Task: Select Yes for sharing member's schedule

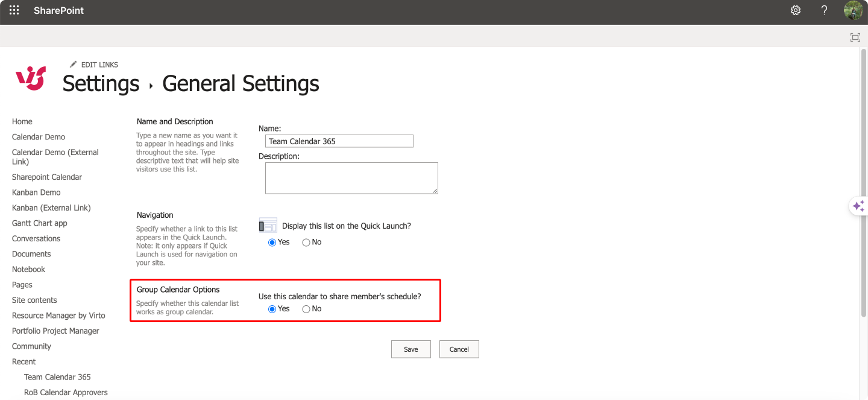Action: (x=272, y=310)
